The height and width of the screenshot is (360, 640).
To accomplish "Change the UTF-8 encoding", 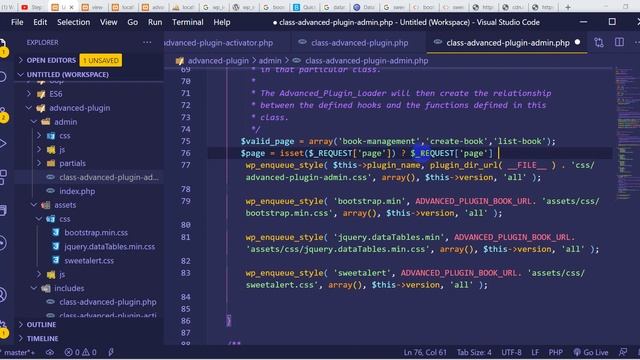I will point(511,353).
